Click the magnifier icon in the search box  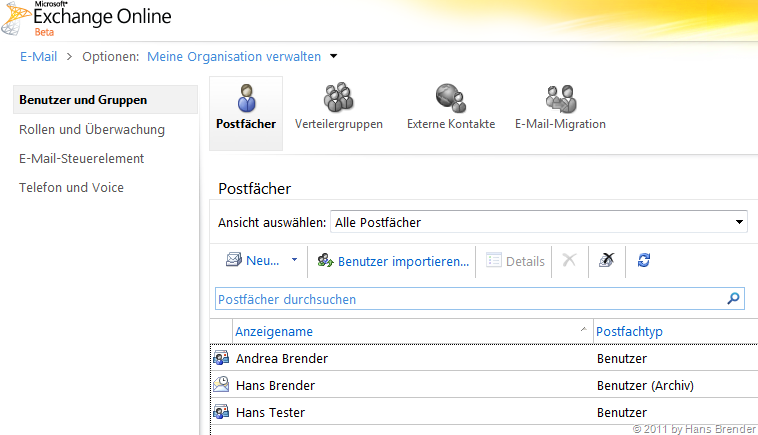[x=733, y=298]
